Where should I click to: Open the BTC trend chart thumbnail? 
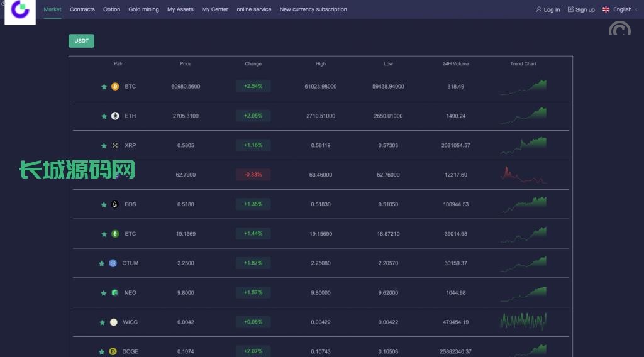pos(523,87)
